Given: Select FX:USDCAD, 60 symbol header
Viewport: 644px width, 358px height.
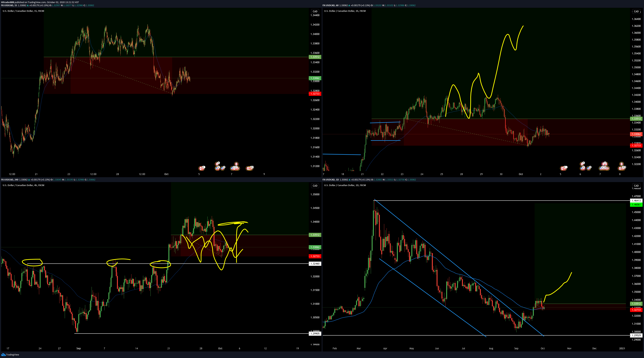Looking at the screenshot, I should pos(331,5).
